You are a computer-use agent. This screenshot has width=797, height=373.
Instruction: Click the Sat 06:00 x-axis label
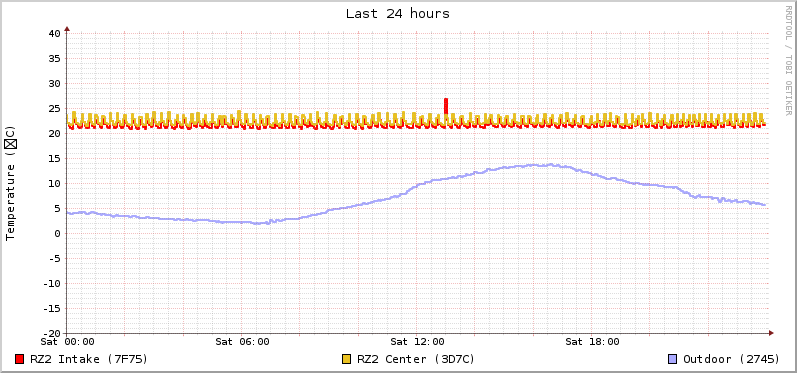[x=242, y=342]
